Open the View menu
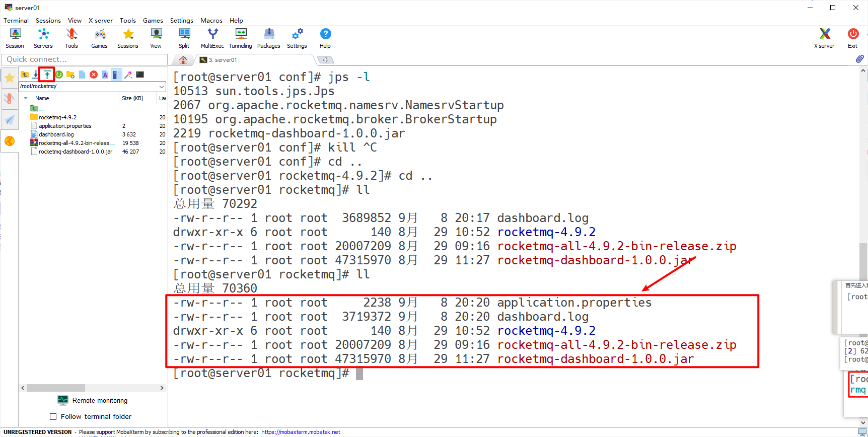The width and height of the screenshot is (868, 437). (x=75, y=21)
